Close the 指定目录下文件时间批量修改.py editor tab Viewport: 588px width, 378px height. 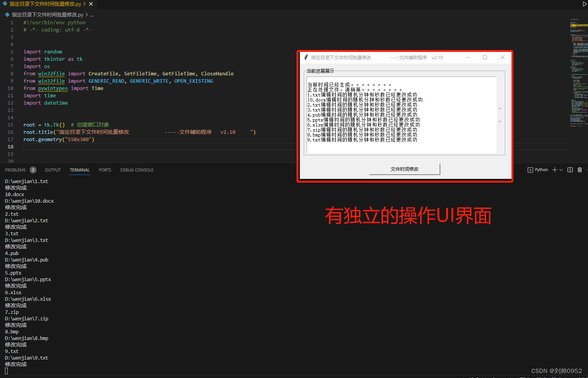coord(91,4)
